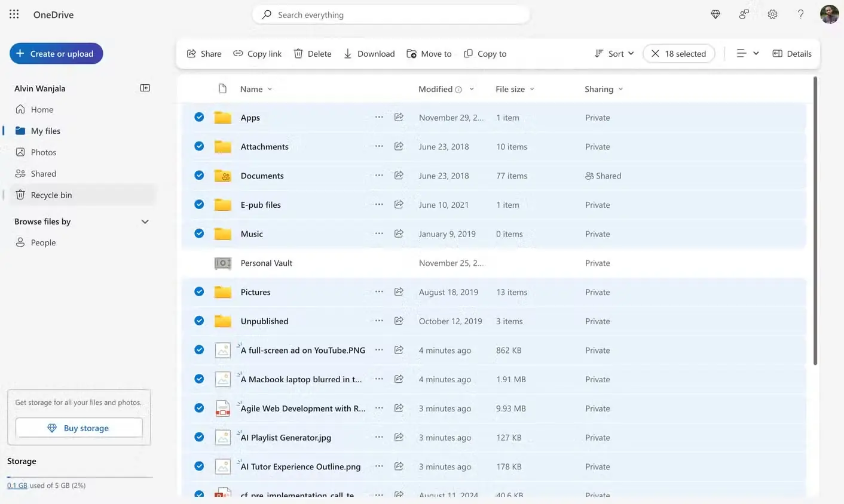
Task: Open the Sort dropdown
Action: pyautogui.click(x=614, y=53)
